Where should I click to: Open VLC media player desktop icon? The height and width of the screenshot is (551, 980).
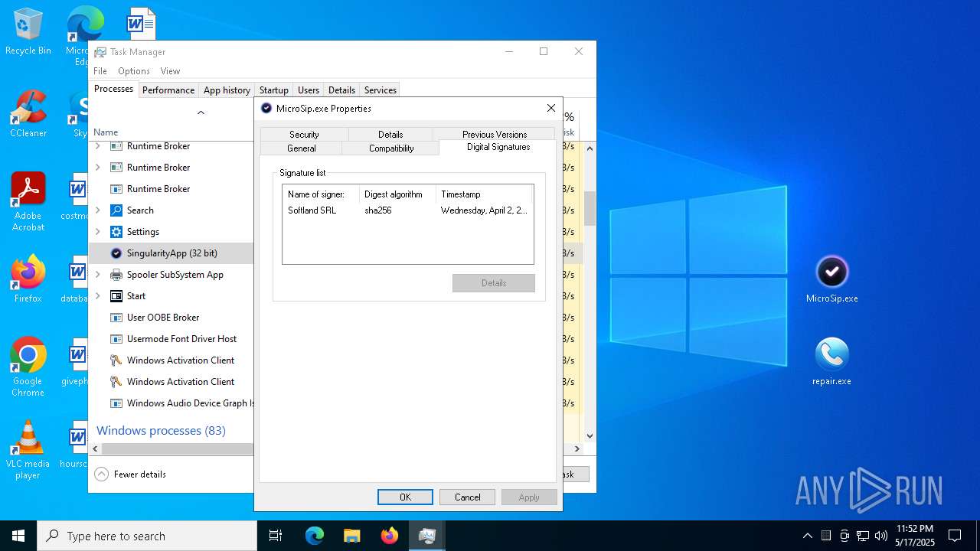pos(28,449)
